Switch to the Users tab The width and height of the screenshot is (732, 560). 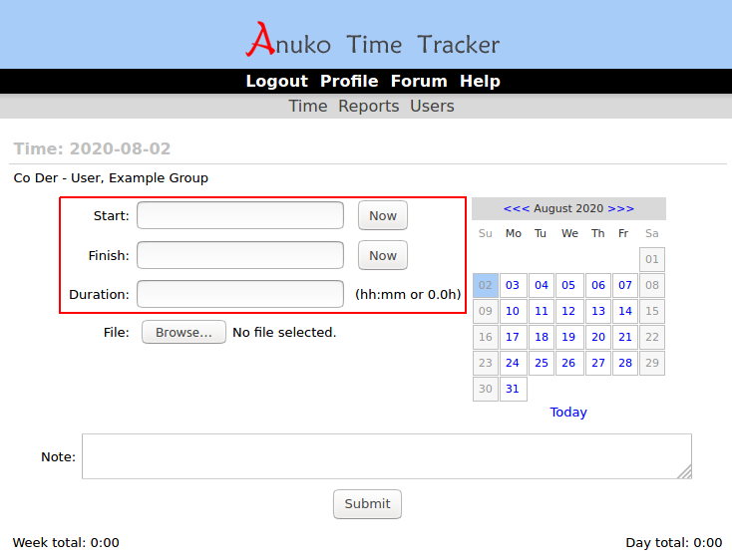432,107
